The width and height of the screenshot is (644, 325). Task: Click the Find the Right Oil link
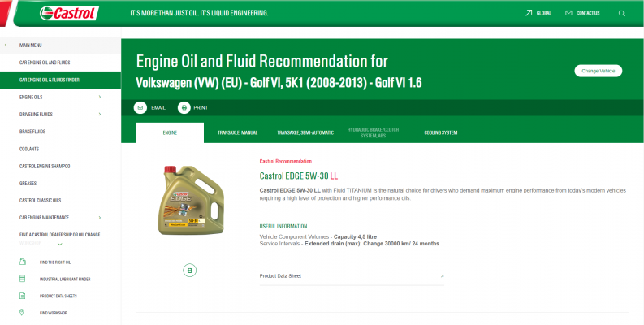click(x=55, y=262)
